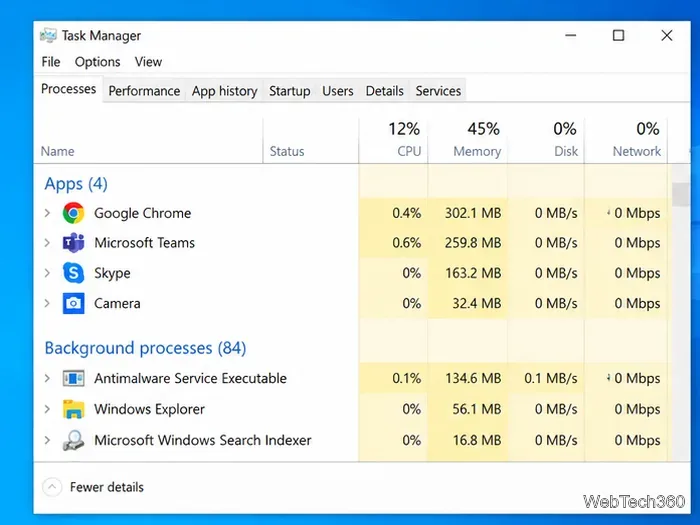Select Antimalware Service Executable name
This screenshot has width=700, height=525.
[190, 379]
